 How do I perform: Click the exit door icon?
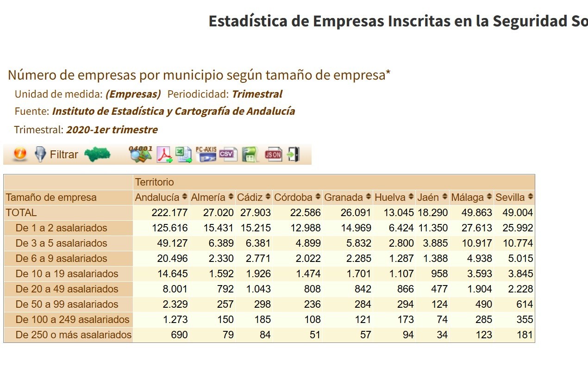(294, 154)
